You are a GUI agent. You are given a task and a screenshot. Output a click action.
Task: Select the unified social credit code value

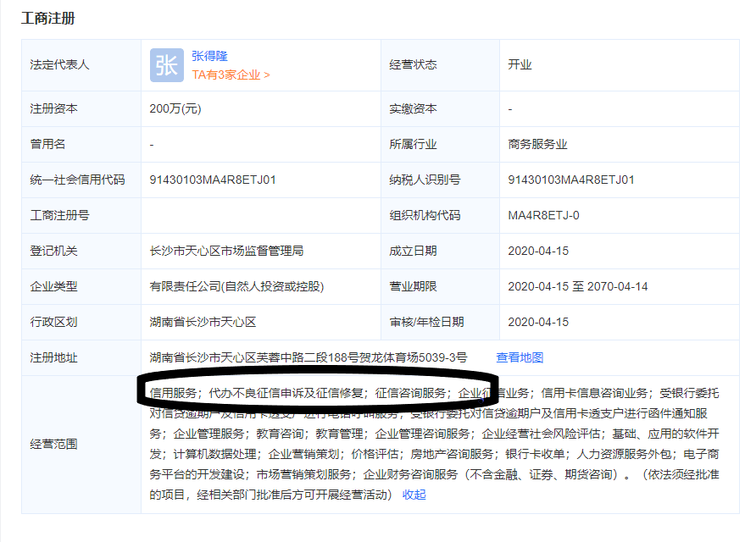[x=213, y=180]
